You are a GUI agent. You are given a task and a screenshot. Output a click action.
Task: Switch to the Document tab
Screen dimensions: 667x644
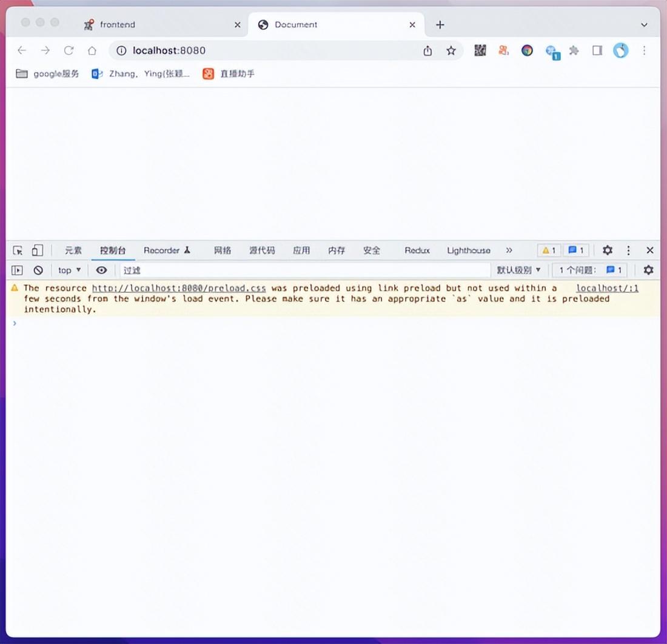click(x=336, y=25)
